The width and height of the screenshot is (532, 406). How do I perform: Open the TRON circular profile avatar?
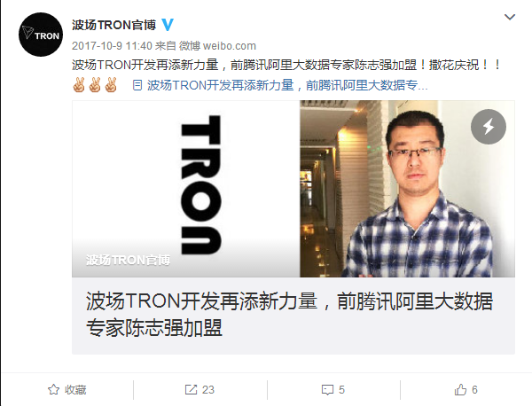[x=41, y=35]
